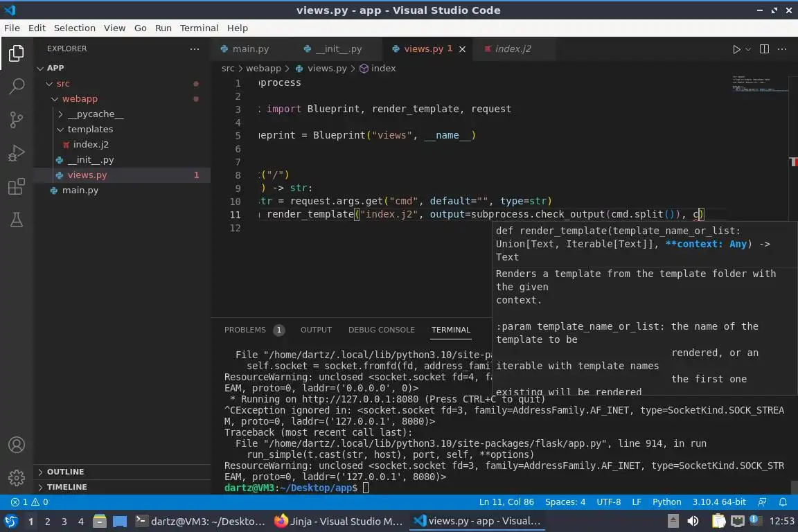
Task: Change LF end of line sequence
Action: tap(636, 502)
